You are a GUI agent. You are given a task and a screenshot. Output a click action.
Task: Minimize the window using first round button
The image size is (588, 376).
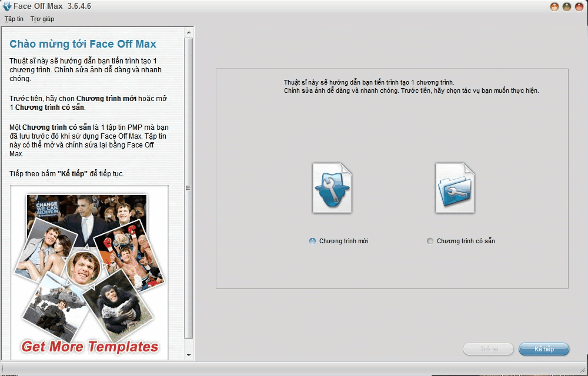(554, 6)
